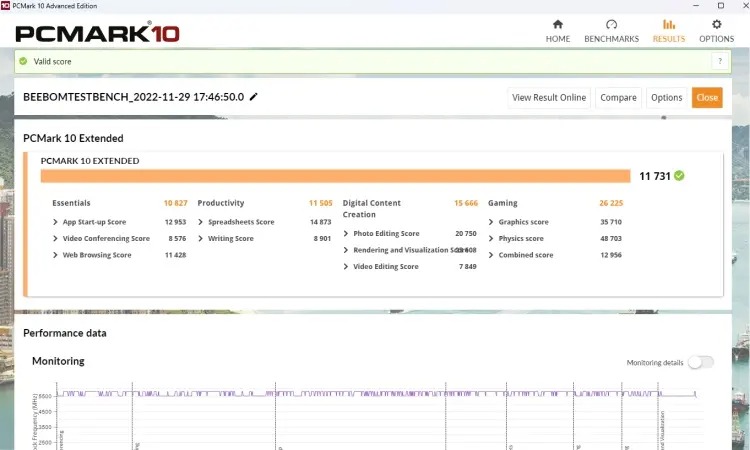Open OPTIONS label in navigation
Image resolution: width=750 pixels, height=450 pixels.
tap(717, 39)
